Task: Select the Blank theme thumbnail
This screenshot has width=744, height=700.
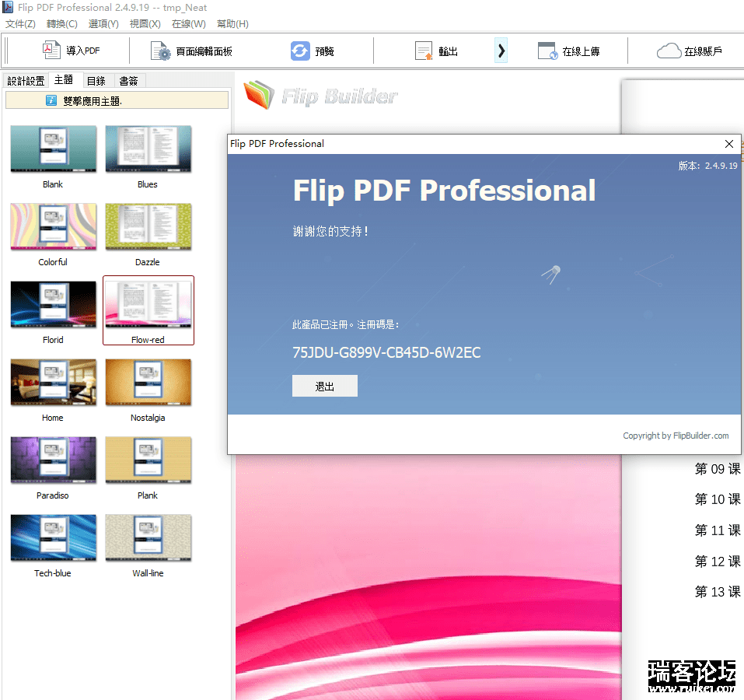Action: [x=53, y=149]
